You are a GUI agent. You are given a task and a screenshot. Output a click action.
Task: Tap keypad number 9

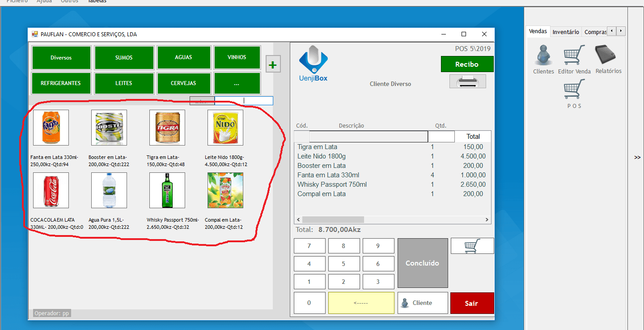pos(378,246)
